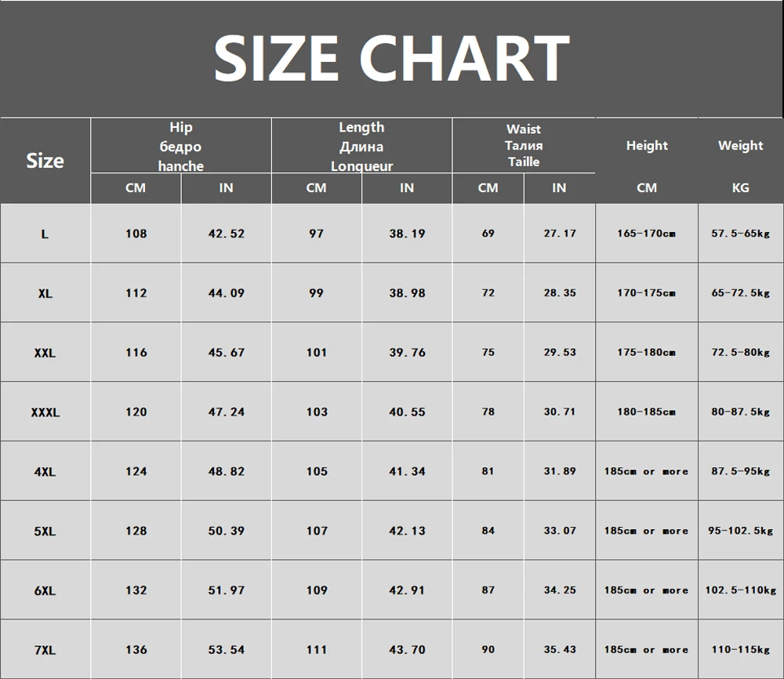Select length value 39.76 inches
Screen dimensions: 784x679
tap(407, 353)
